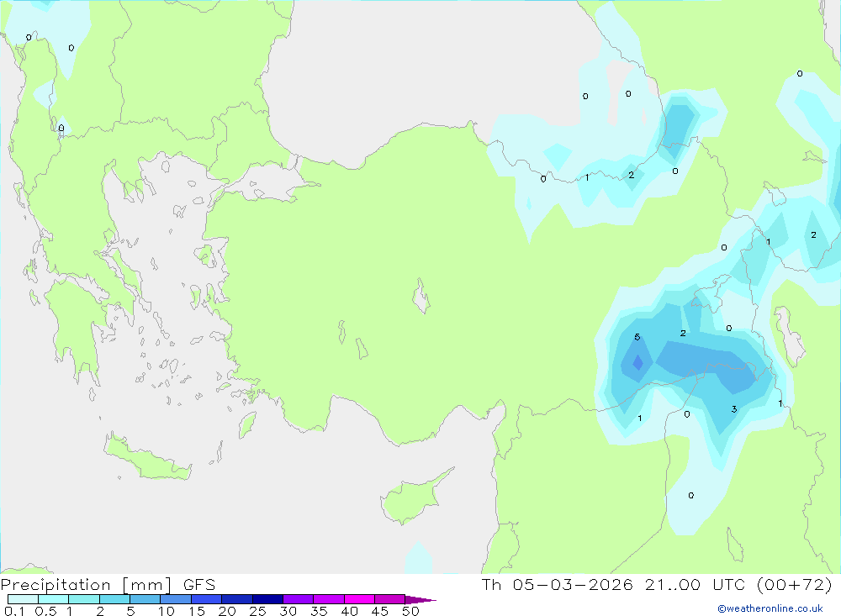Click the '20' legend scale label
This screenshot has width=841, height=616.
227,611
